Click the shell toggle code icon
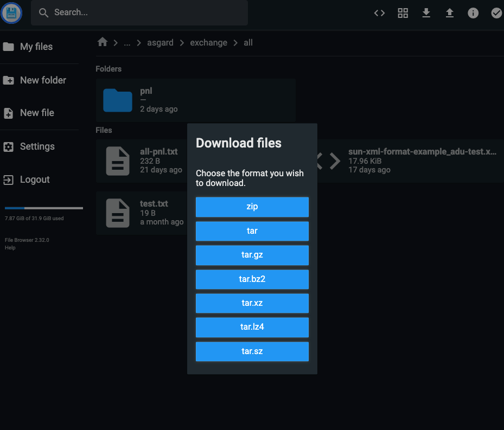 tap(379, 13)
